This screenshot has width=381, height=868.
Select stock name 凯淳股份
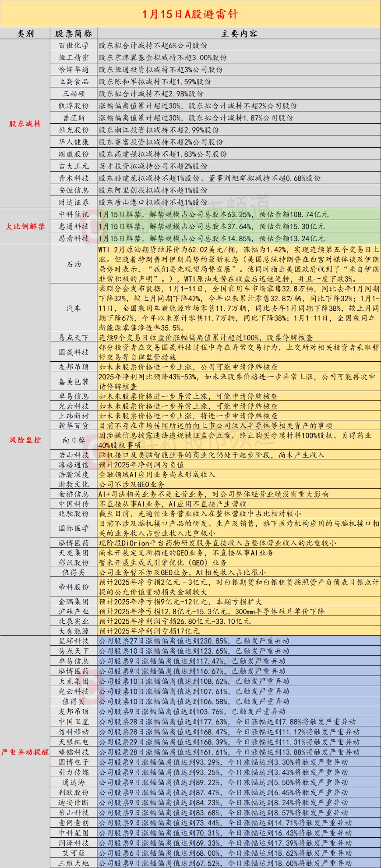click(x=74, y=106)
